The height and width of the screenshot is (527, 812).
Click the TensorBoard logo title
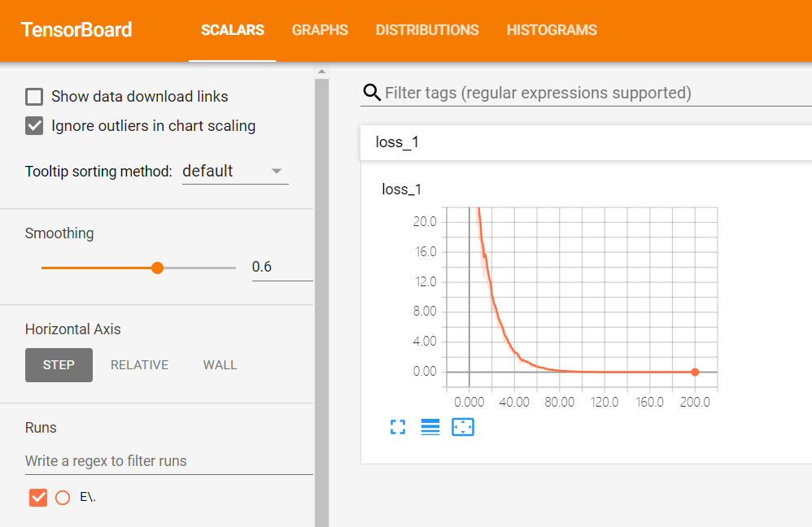76,30
